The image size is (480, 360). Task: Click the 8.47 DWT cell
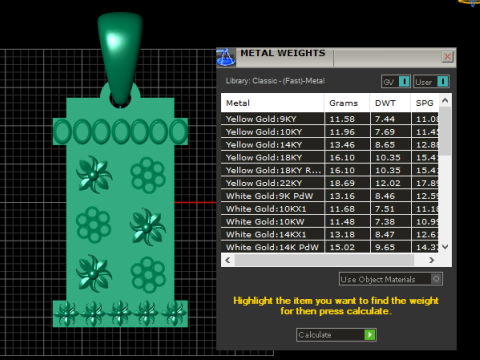(390, 234)
